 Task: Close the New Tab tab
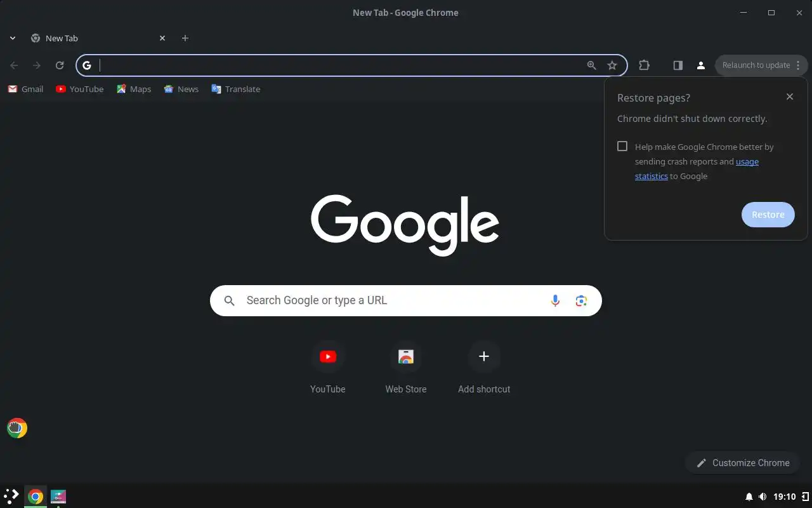pyautogui.click(x=162, y=38)
